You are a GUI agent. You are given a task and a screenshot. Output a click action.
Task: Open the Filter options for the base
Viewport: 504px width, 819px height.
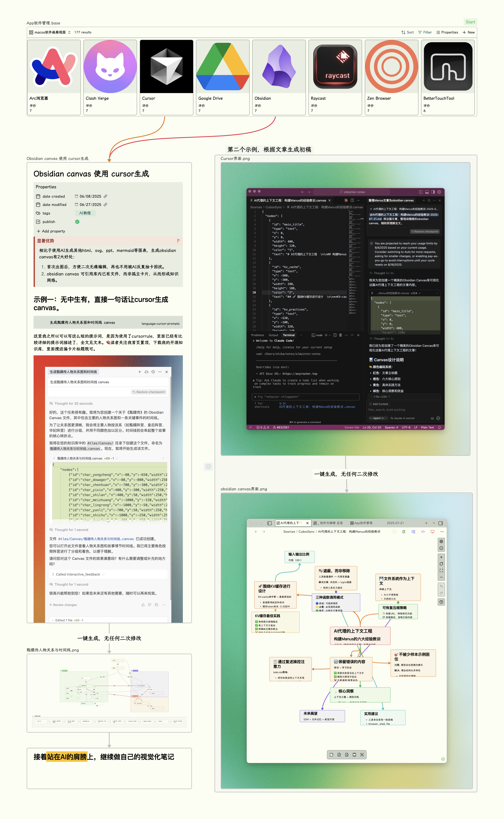pos(425,32)
